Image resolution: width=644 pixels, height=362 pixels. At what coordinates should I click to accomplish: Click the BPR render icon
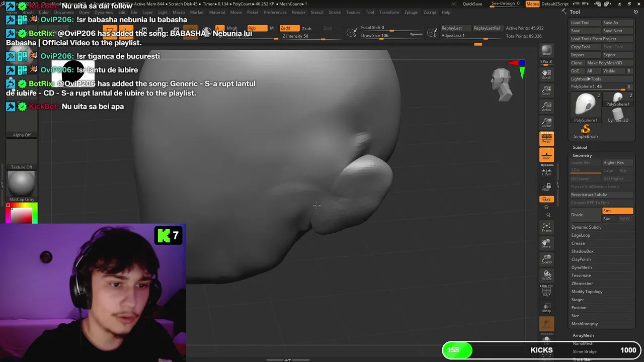pyautogui.click(x=546, y=51)
